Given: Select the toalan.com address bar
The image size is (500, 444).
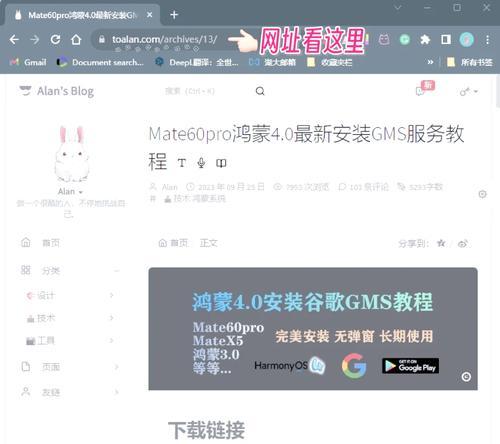Looking at the screenshot, I should pos(165,39).
